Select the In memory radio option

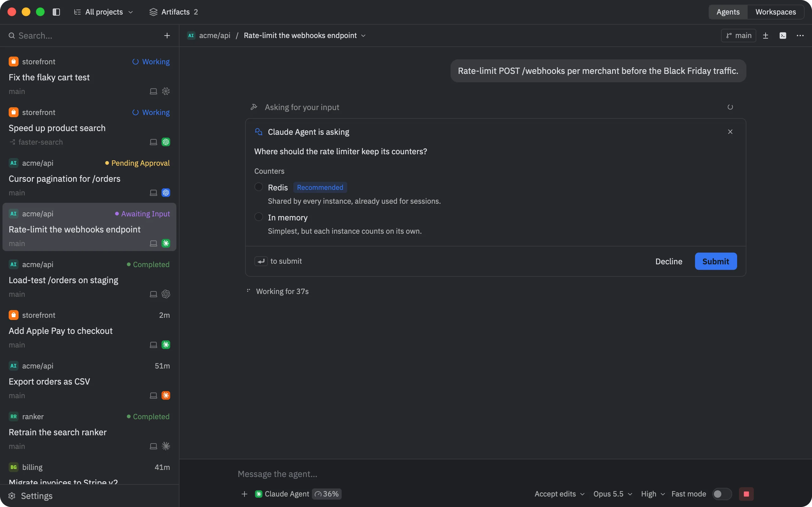pyautogui.click(x=258, y=217)
